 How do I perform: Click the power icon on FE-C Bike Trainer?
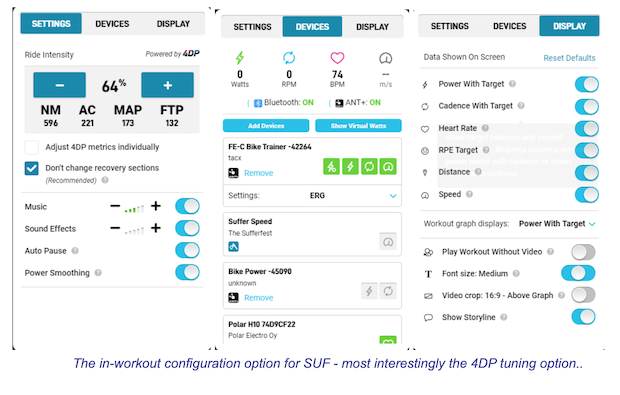coord(350,166)
